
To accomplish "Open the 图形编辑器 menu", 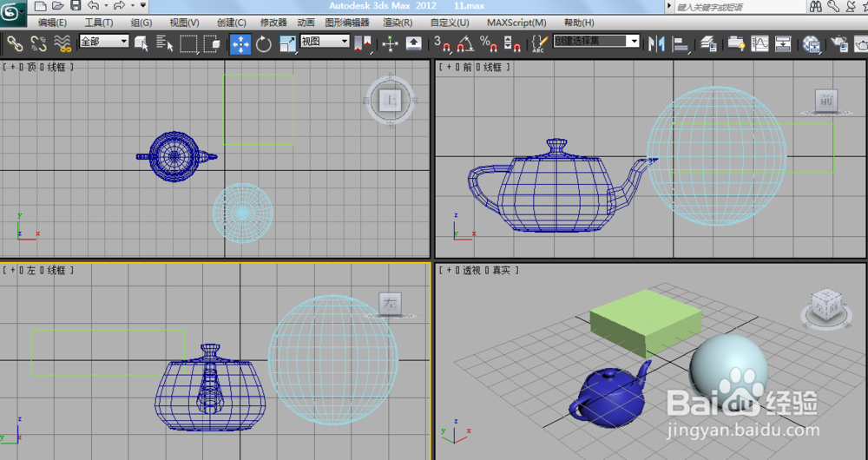I will (x=347, y=23).
